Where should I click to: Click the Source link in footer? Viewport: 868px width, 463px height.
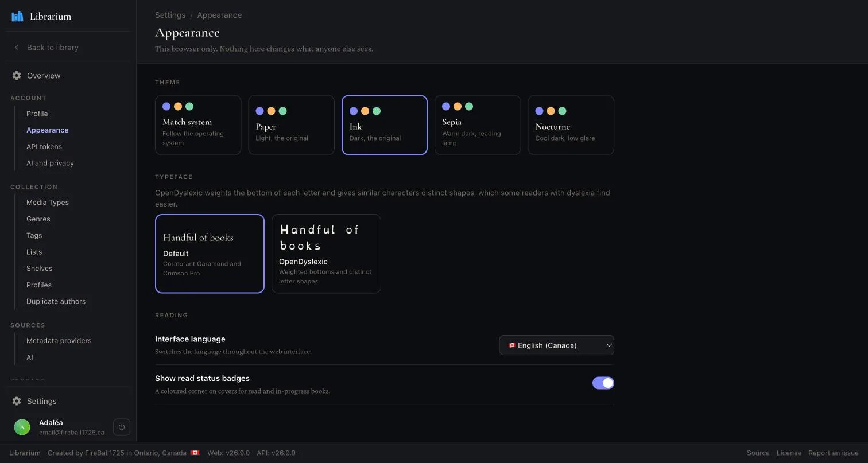[x=758, y=453]
